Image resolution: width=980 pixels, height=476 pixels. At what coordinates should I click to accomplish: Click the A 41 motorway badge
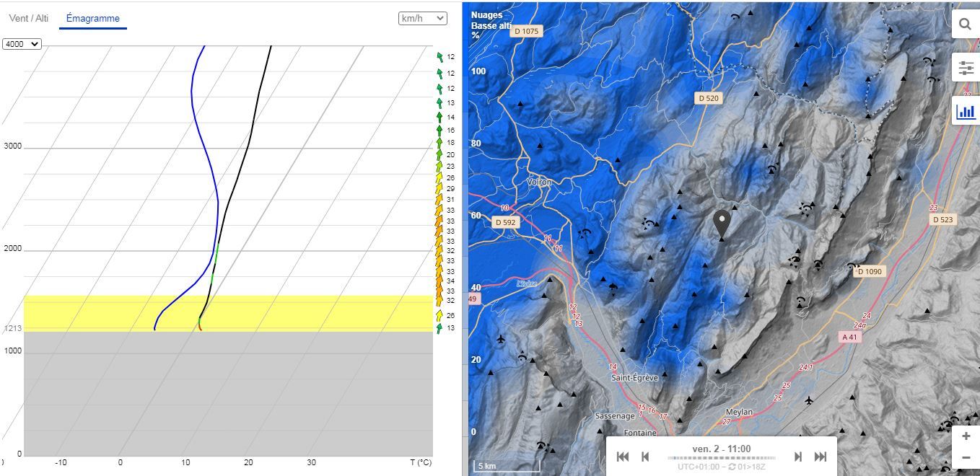[849, 337]
